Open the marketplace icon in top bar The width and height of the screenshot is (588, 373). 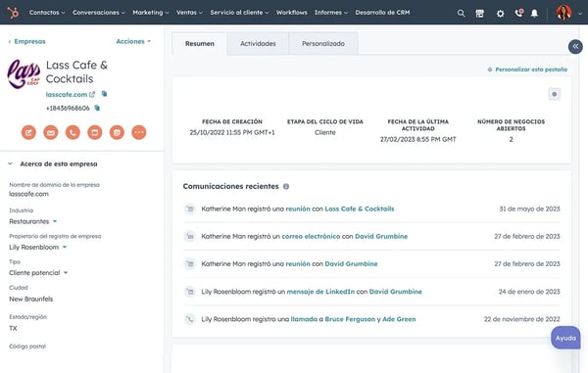[479, 14]
